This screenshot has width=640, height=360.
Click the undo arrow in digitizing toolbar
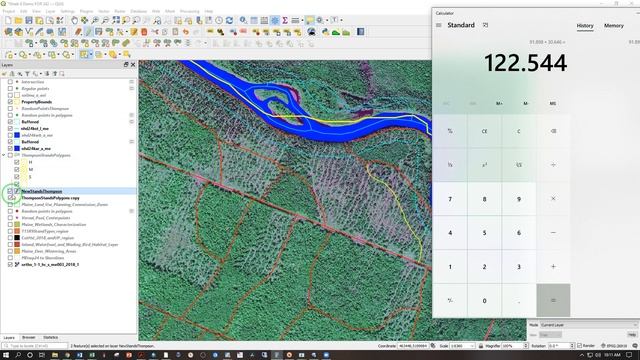(x=186, y=32)
